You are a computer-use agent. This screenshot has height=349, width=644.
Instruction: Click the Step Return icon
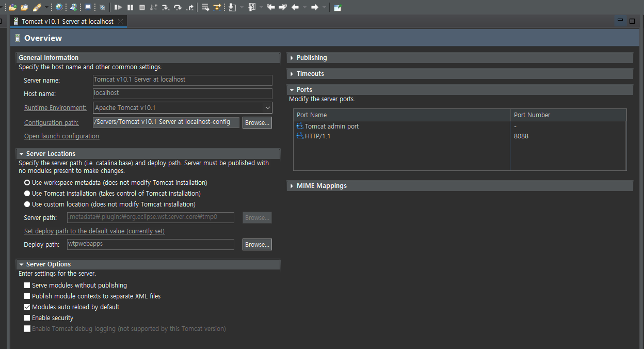pos(190,7)
